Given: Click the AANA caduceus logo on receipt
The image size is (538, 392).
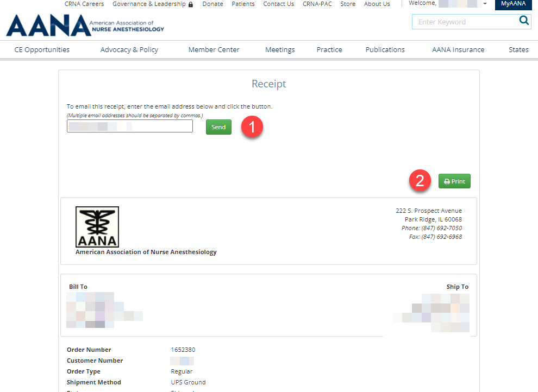Looking at the screenshot, I should (97, 227).
